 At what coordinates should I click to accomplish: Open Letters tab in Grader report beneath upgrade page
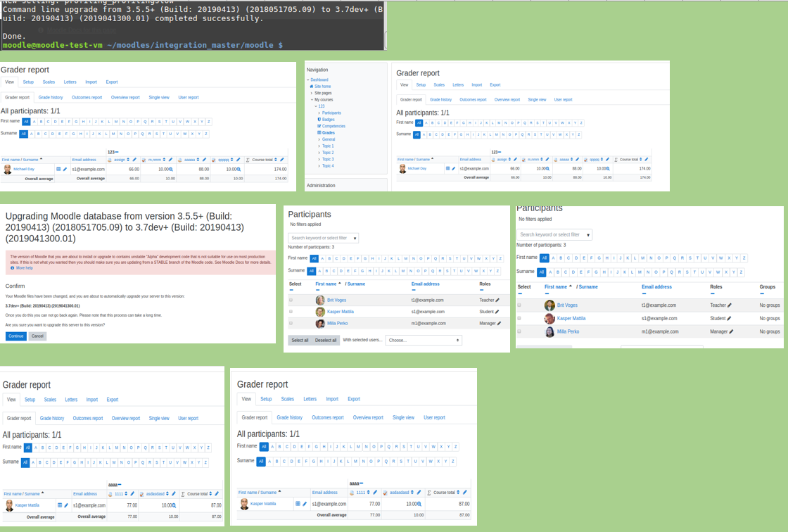click(x=71, y=400)
